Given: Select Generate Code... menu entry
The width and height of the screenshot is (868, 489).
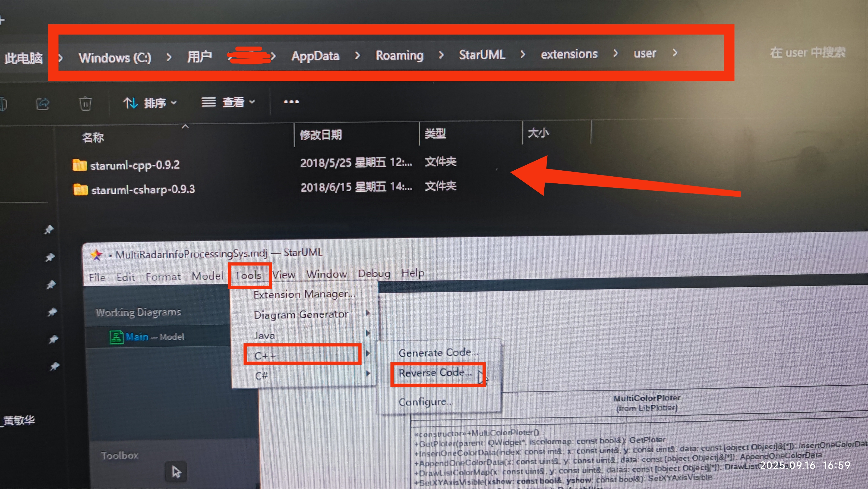Looking at the screenshot, I should point(438,353).
